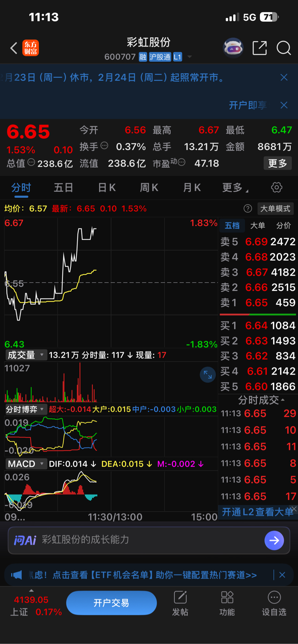The image size is (298, 644).
Task: Select the 大单 tab
Action: [258, 226]
